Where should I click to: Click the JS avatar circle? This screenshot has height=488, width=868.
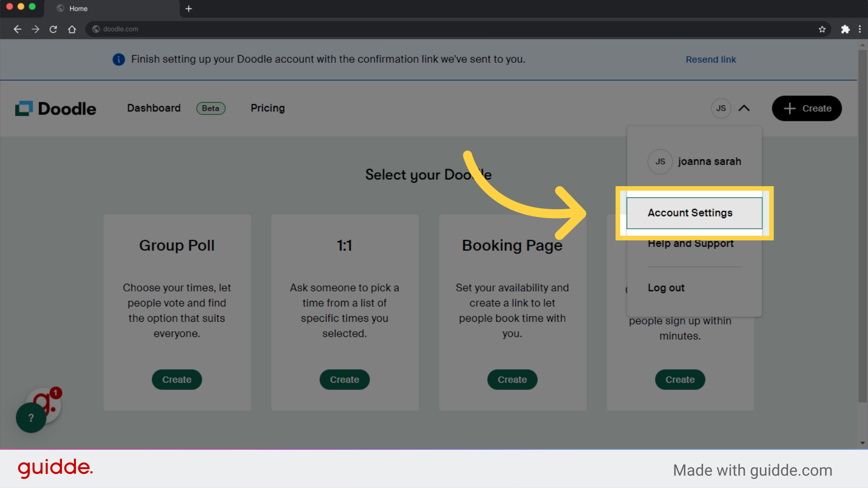pos(721,108)
